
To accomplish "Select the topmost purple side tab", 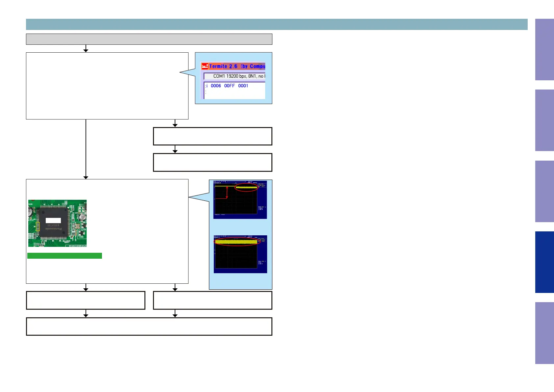I will coord(544,49).
